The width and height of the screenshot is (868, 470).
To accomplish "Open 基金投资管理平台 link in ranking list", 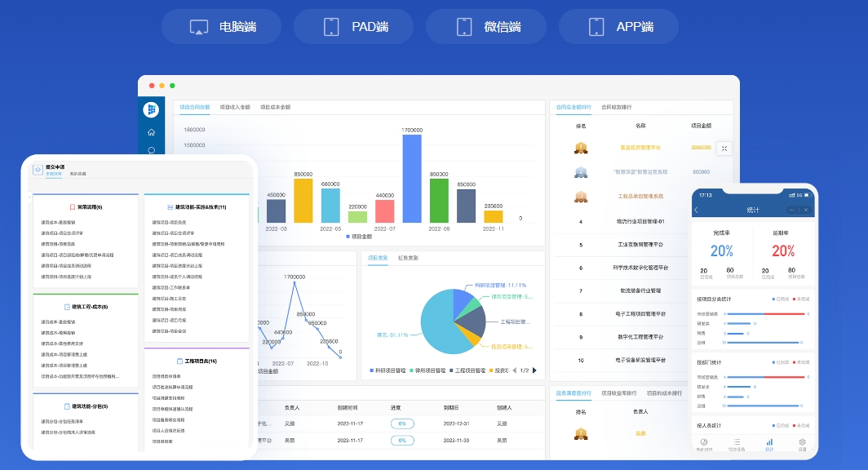I will click(x=640, y=149).
